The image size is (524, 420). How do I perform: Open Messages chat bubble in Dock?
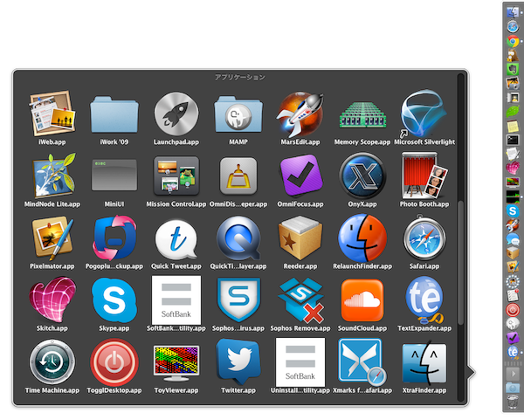pos(513,239)
